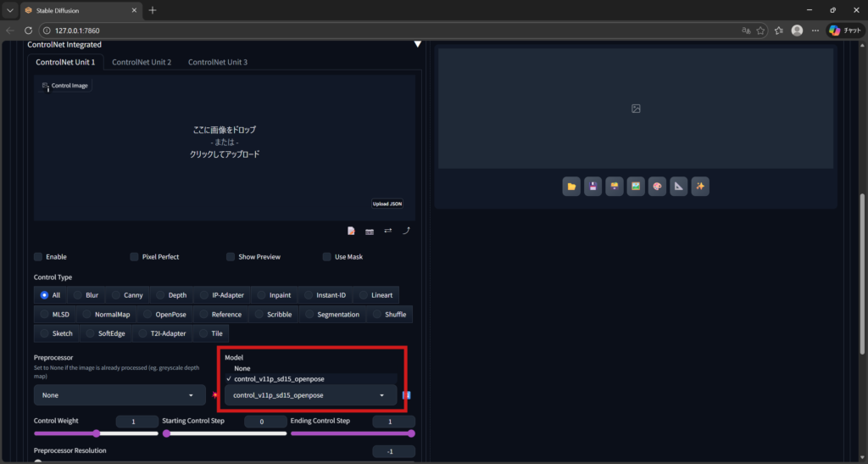868x464 pixels.
Task: Click the yellow folder icon under output gallery
Action: click(x=571, y=187)
